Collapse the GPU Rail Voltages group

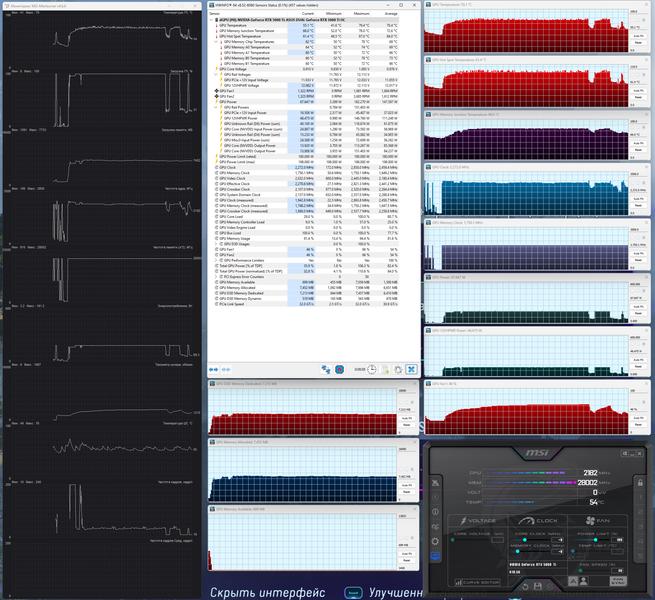pos(216,74)
